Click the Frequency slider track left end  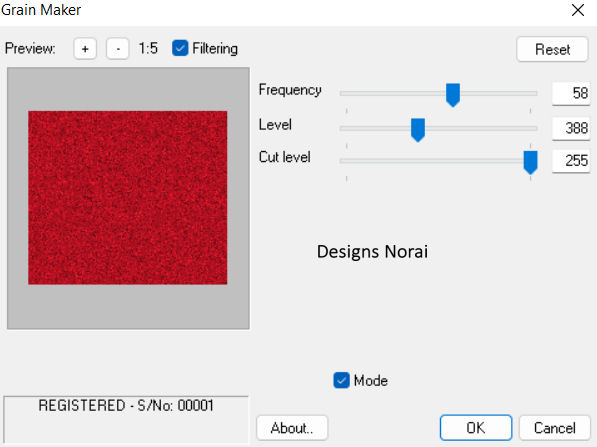point(343,93)
